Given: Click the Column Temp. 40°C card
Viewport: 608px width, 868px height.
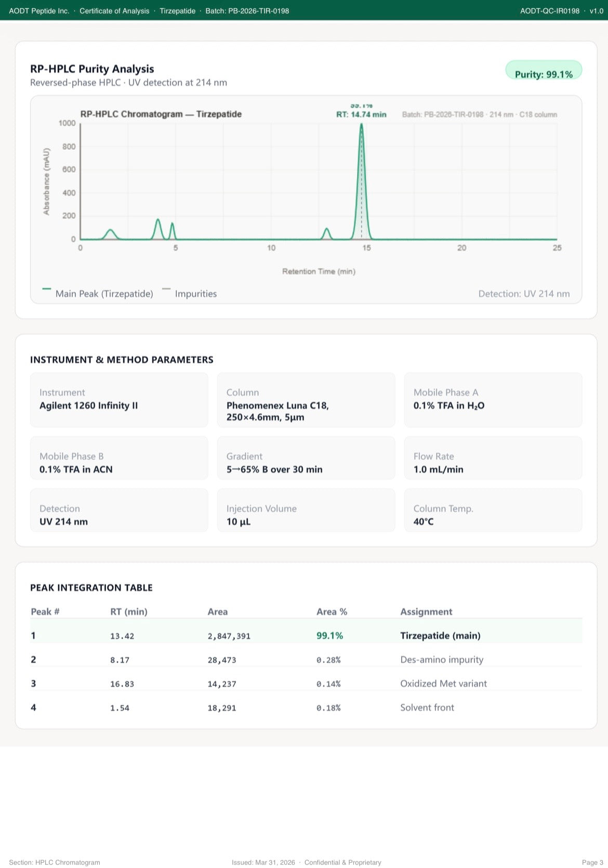Looking at the screenshot, I should click(x=493, y=510).
